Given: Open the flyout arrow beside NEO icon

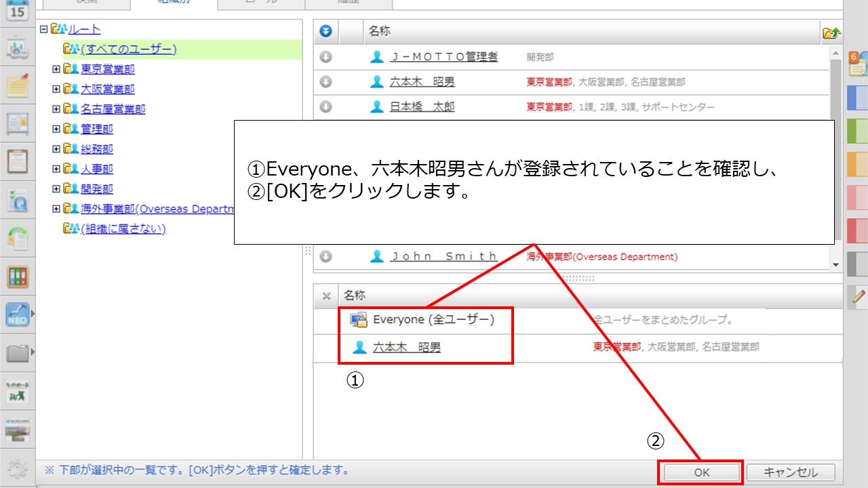Looking at the screenshot, I should [x=33, y=314].
